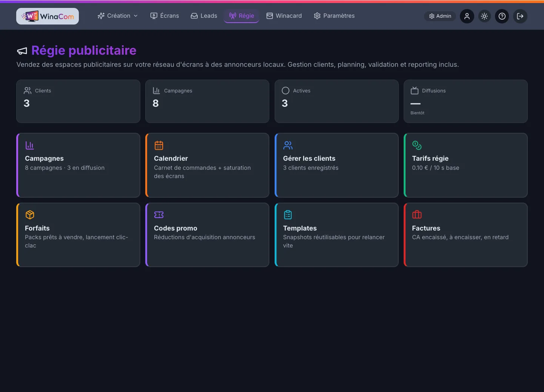544x392 pixels.
Task: Click the WinaCom logo
Action: tap(48, 16)
